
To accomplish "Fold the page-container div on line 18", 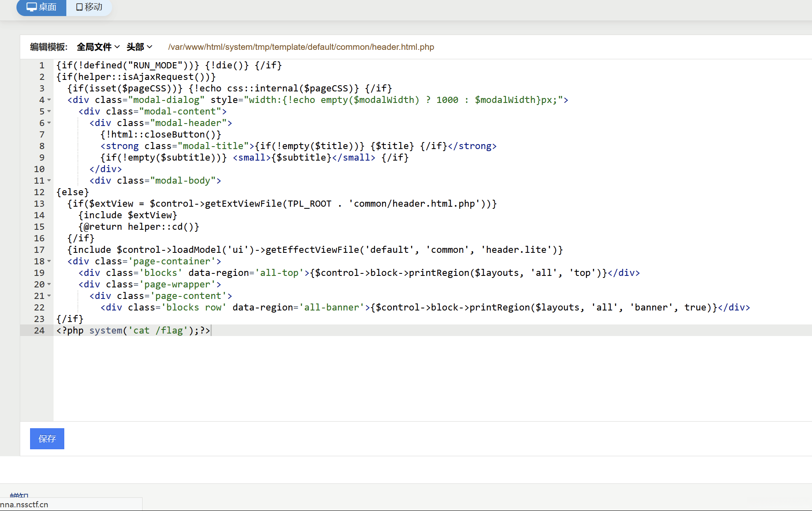I will [49, 261].
